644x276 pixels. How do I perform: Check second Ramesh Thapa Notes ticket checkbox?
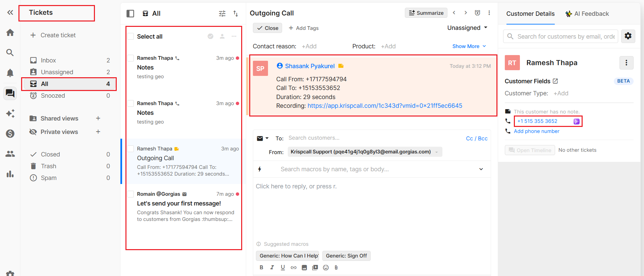click(130, 103)
